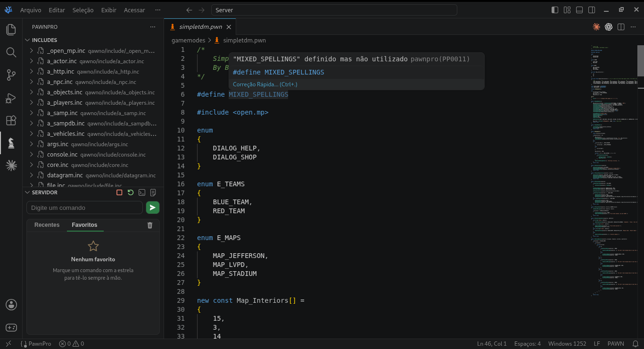This screenshot has width=644, height=349.
Task: Open the PawnPro chess knight sidebar view
Action: click(11, 143)
